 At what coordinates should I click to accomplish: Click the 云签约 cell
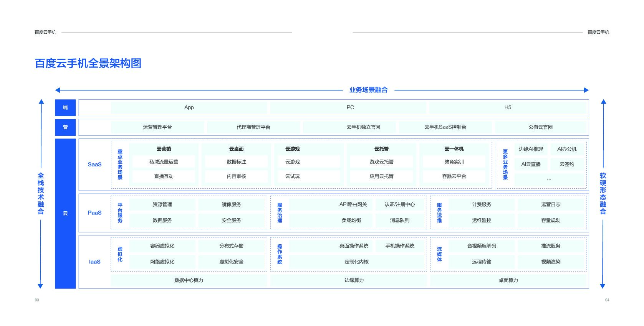tap(567, 164)
